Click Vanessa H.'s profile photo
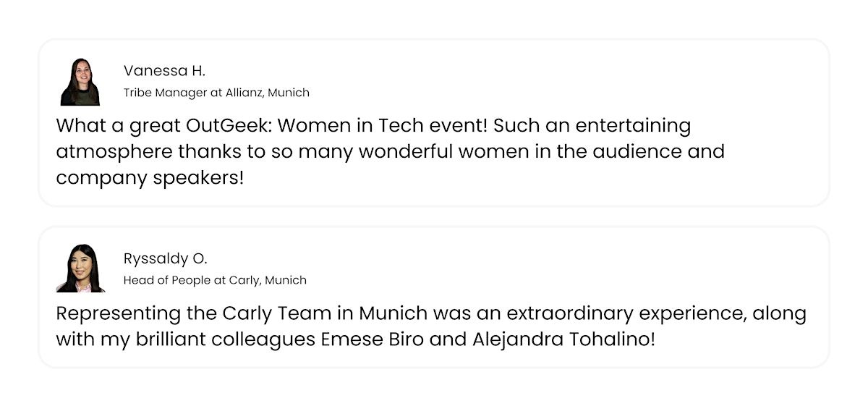 (x=80, y=82)
